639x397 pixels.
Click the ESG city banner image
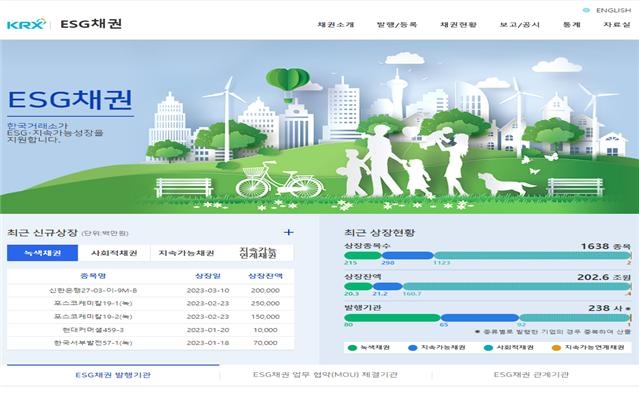(x=320, y=127)
